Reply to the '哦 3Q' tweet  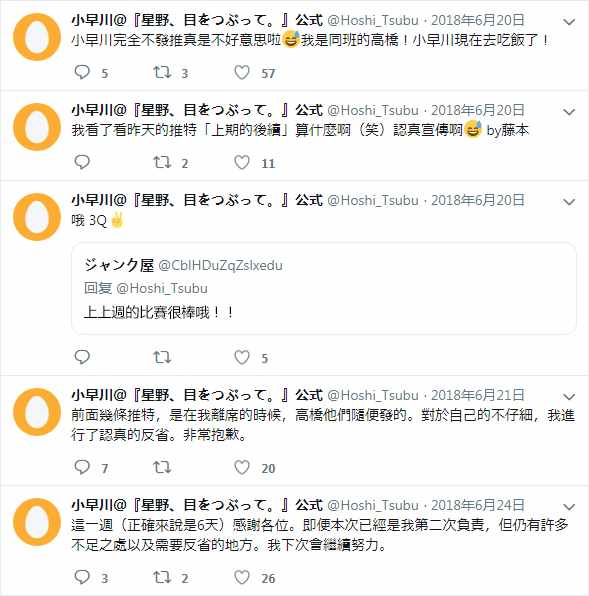point(82,357)
